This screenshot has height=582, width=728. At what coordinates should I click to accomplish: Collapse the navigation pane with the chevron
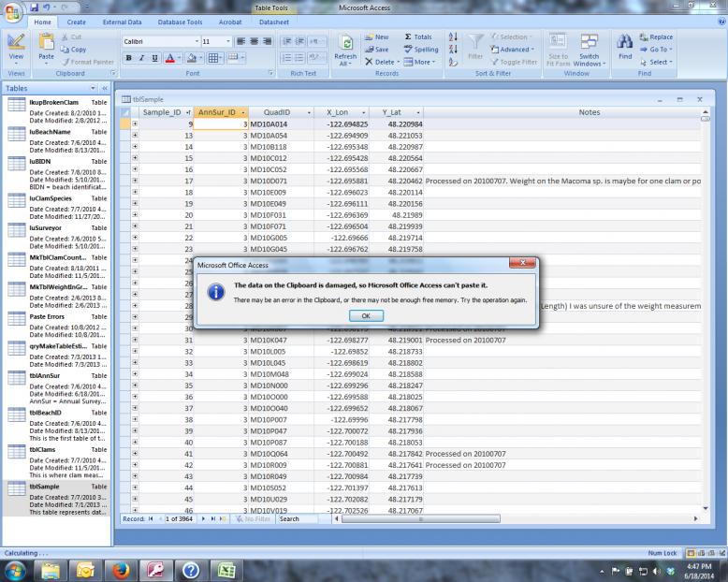pyautogui.click(x=105, y=88)
